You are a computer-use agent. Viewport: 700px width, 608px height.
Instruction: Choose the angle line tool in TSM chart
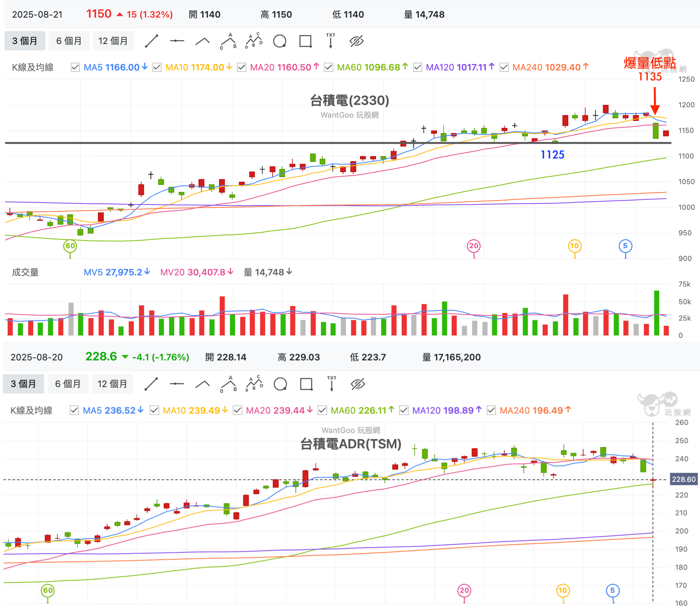pos(203,384)
